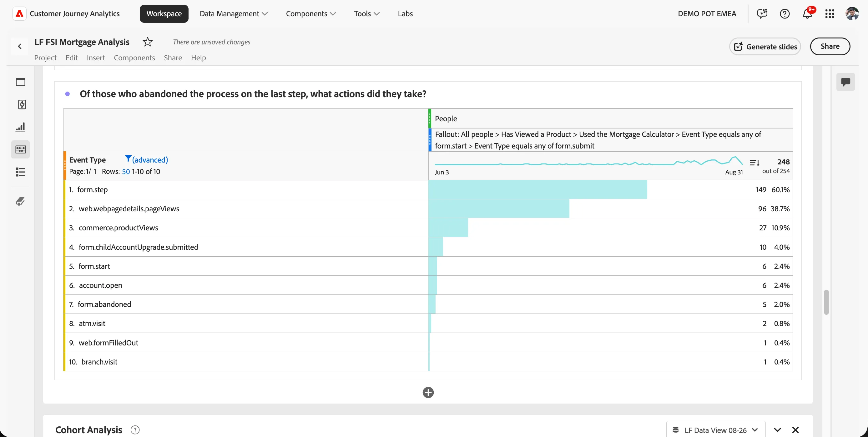Select the web.webpagedetails.pageViews row
Image resolution: width=868 pixels, height=437 pixels.
click(x=428, y=208)
